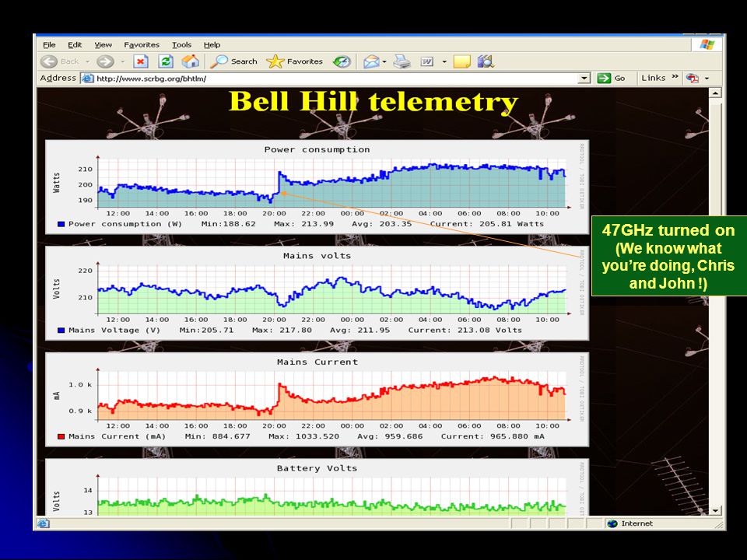
Task: Open the Favorites star button
Action: pos(294,61)
